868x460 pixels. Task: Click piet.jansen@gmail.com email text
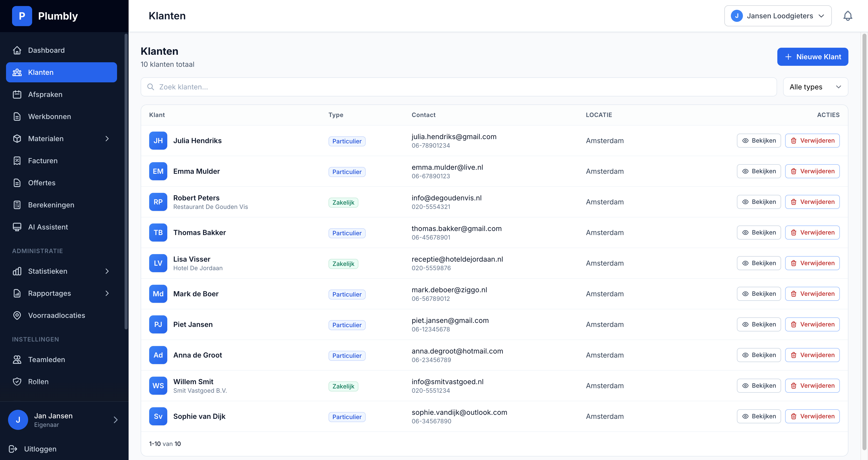click(x=450, y=320)
